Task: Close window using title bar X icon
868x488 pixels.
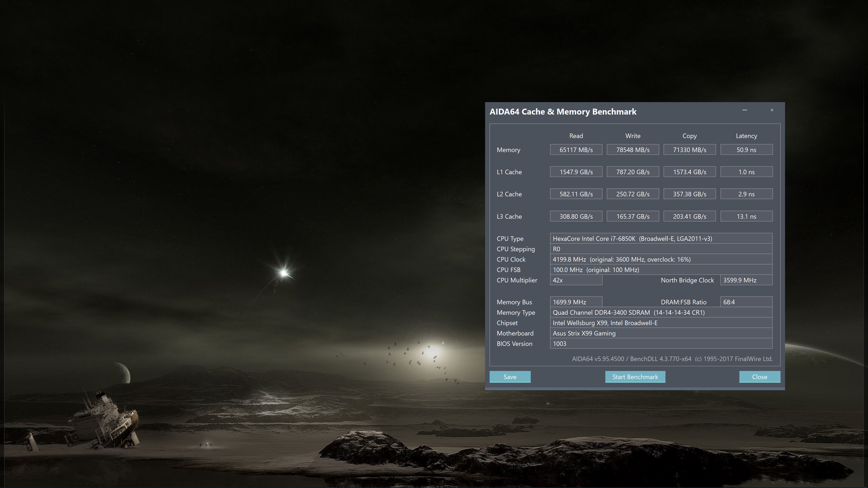Action: click(x=772, y=110)
